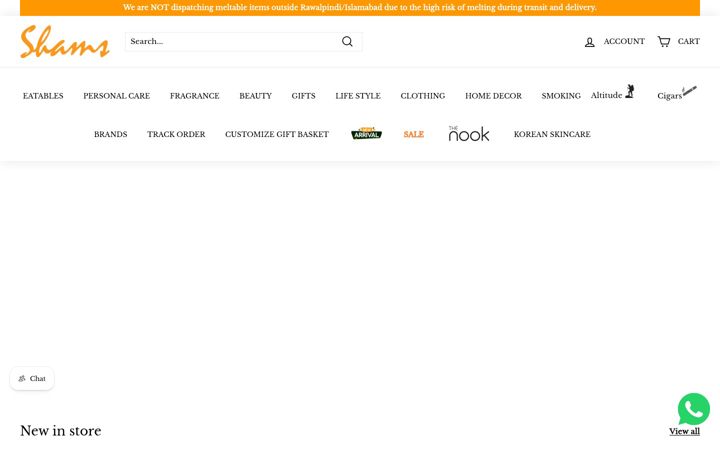Open the WhatsApp chat bubble
This screenshot has width=720, height=450.
coord(693,409)
